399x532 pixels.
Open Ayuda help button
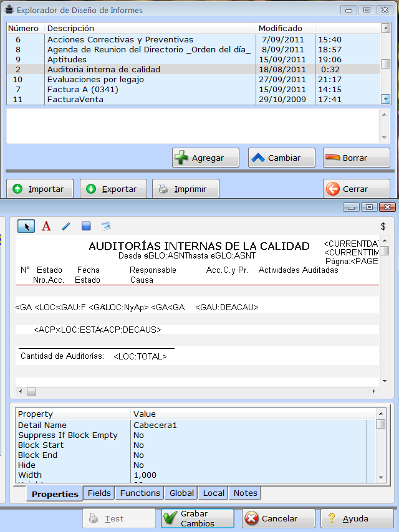tap(357, 518)
